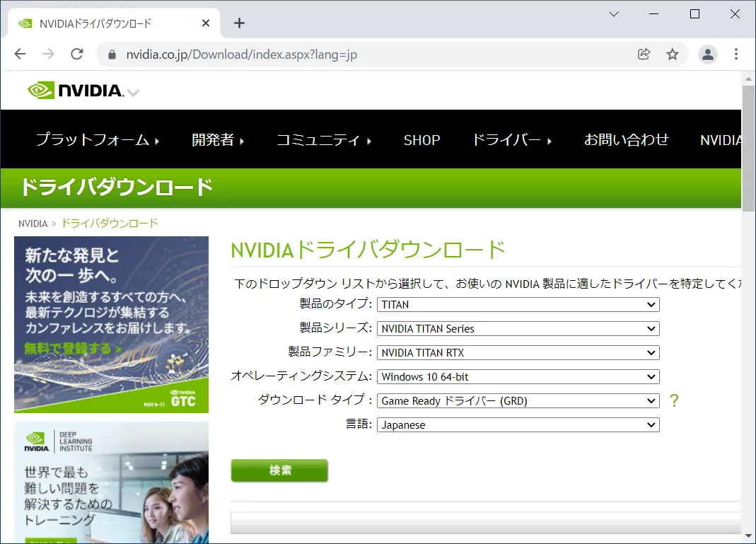Open Chrome three-dot menu
This screenshot has width=756, height=544.
(x=735, y=54)
